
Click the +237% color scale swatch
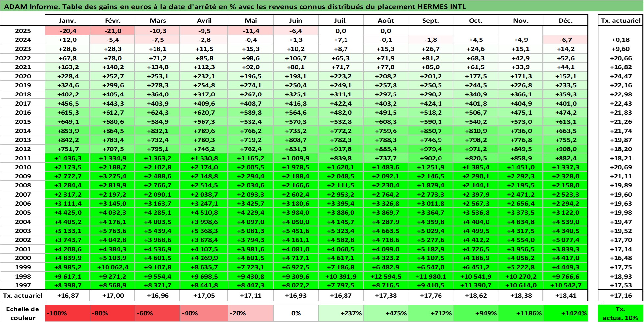341,313
